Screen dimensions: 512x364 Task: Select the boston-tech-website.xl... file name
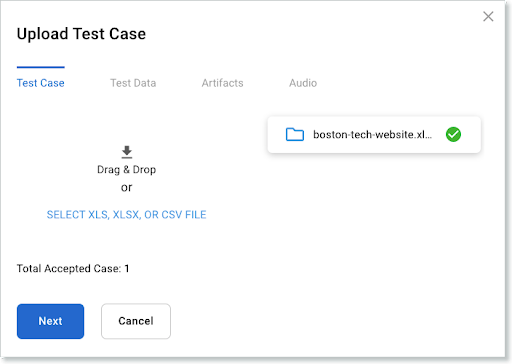tap(372, 134)
